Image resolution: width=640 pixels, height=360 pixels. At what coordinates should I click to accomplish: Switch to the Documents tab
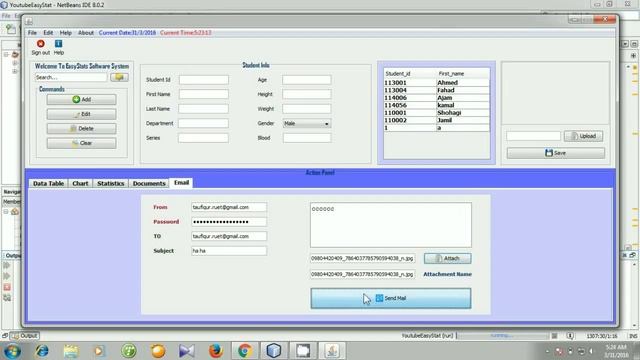click(149, 183)
